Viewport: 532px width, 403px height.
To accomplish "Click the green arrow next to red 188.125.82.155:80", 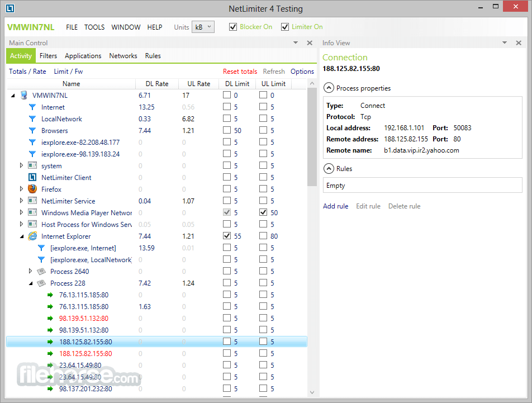I will pos(50,353).
